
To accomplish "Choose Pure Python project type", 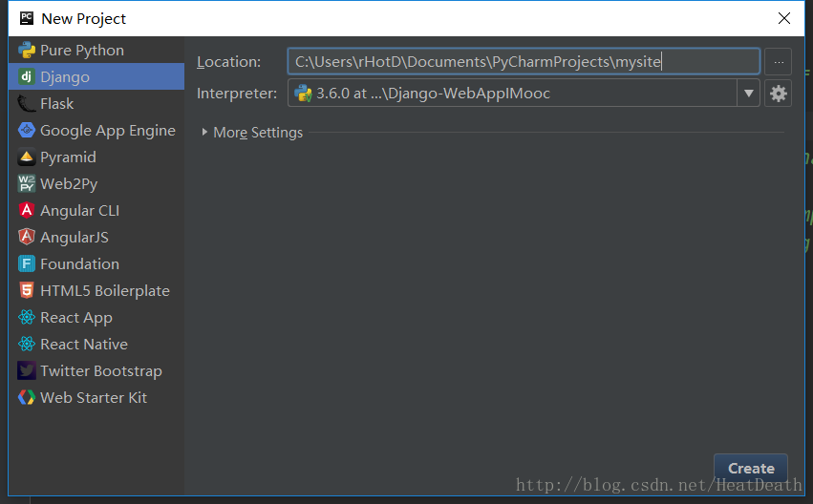I will (96, 51).
